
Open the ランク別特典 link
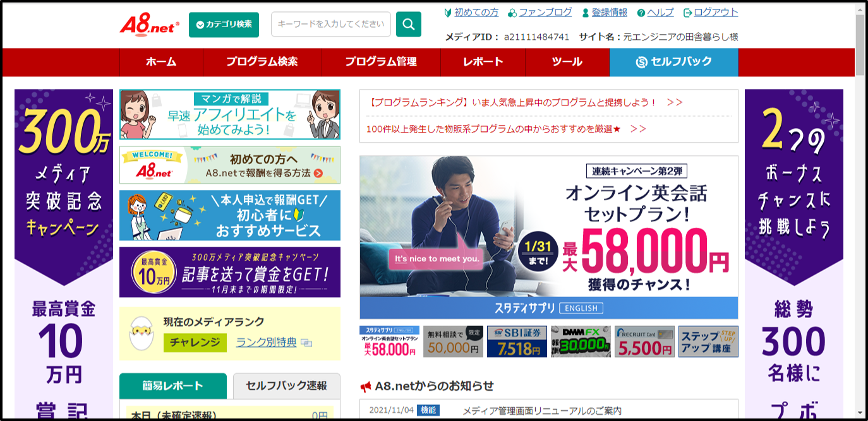(x=266, y=343)
